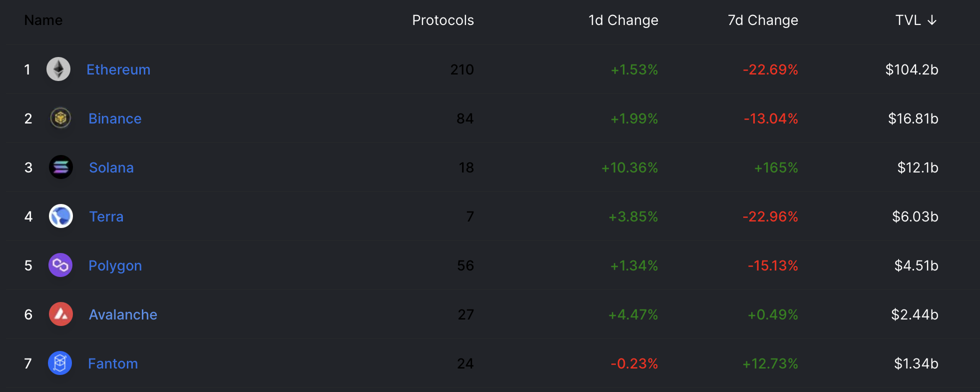Click the Polygon chain logo icon

[60, 265]
